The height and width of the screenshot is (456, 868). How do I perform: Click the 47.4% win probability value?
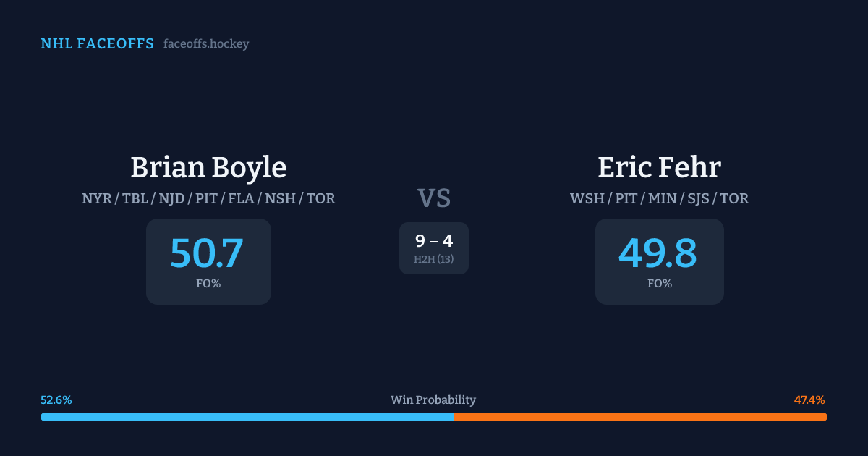click(809, 400)
